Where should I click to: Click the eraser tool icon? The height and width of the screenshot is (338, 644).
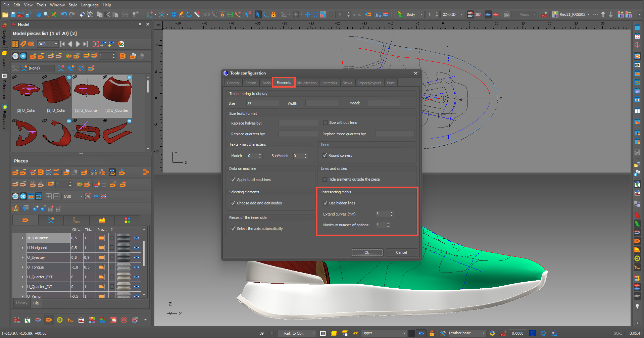[82, 14]
